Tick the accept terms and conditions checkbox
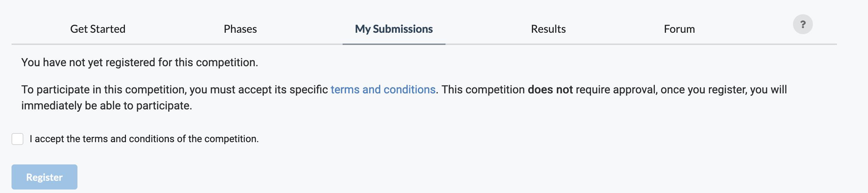 coord(17,139)
